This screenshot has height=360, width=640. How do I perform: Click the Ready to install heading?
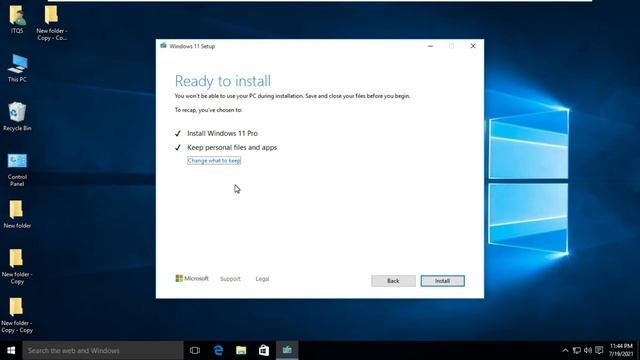click(x=222, y=81)
